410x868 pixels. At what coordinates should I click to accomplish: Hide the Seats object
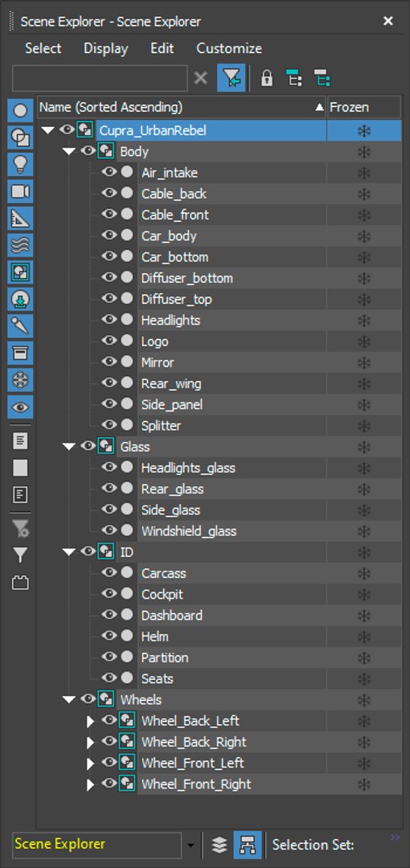109,678
